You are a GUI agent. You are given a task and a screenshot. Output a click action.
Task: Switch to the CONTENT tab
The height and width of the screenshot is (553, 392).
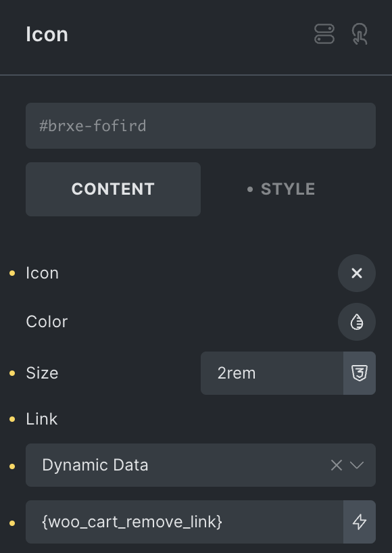pos(113,189)
